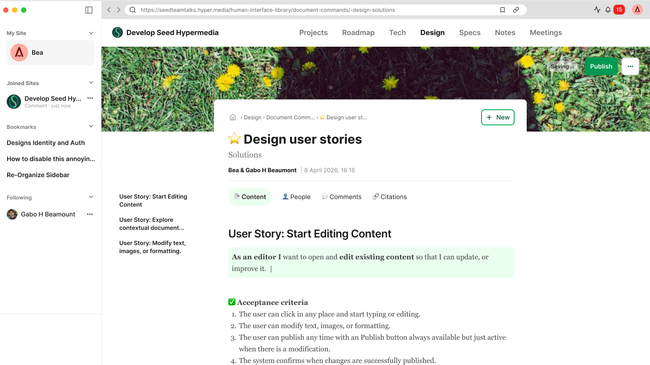Click the Design breadcrumb link
The width and height of the screenshot is (650, 365).
tap(252, 117)
